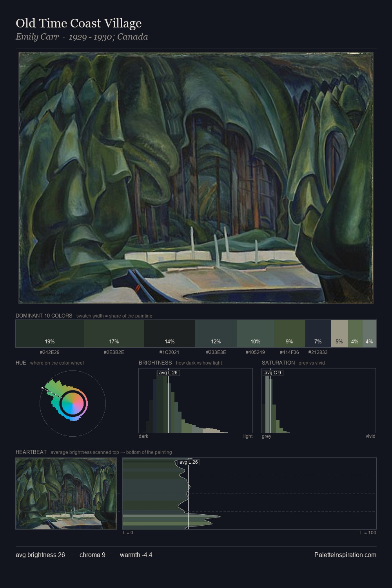Click the 'vivid' axis label

[x=370, y=436]
